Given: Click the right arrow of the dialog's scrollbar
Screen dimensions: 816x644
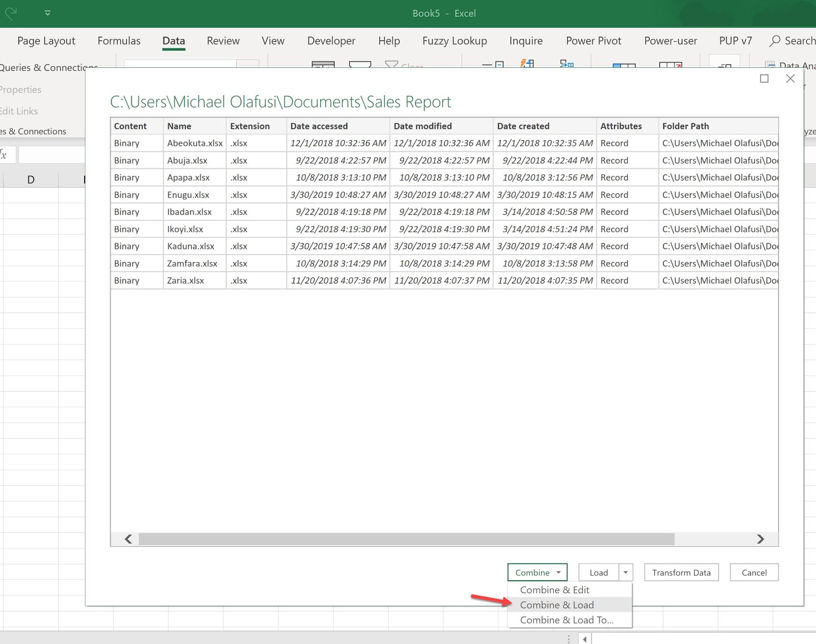Looking at the screenshot, I should click(760, 539).
